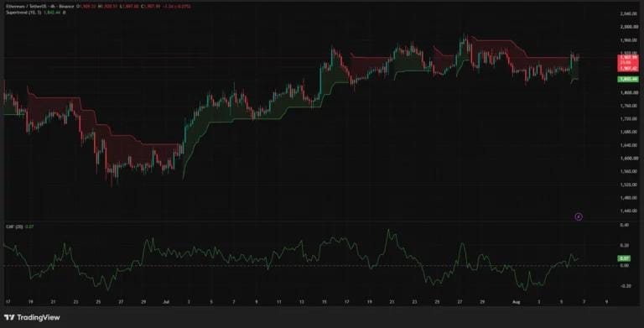
Task: Click the CMF 0.07 value in legend
Action: [x=29, y=226]
